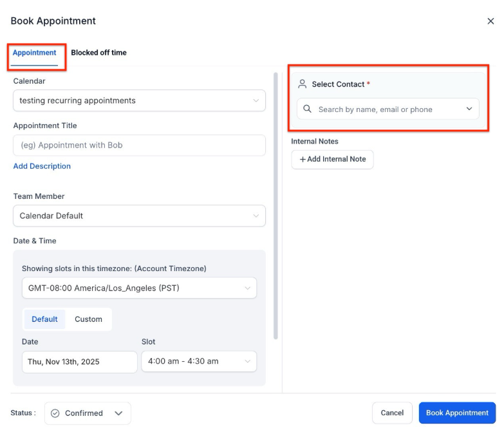Click the person icon beside Select Contact

pyautogui.click(x=302, y=84)
